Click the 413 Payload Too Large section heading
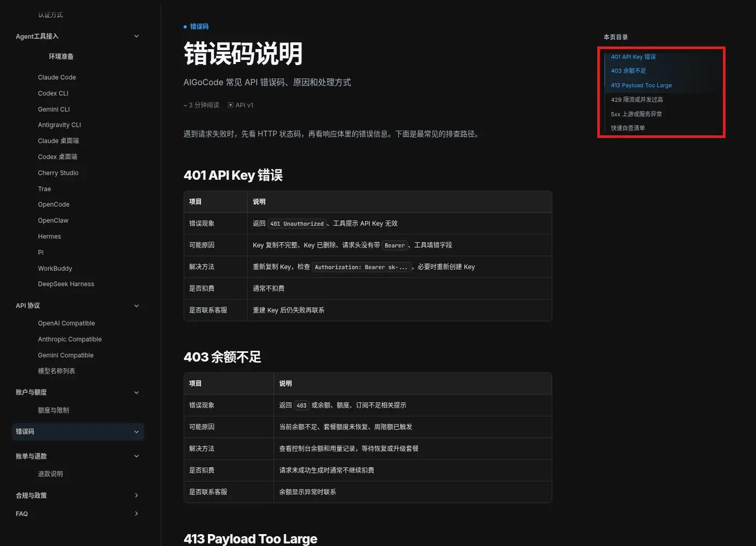The height and width of the screenshot is (546, 756). click(x=250, y=538)
